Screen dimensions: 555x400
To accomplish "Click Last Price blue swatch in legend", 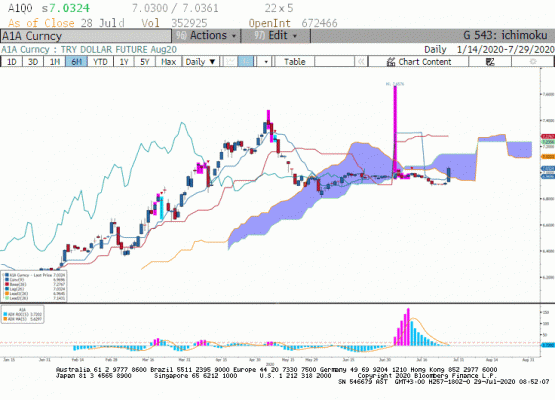I will click(x=7, y=275).
